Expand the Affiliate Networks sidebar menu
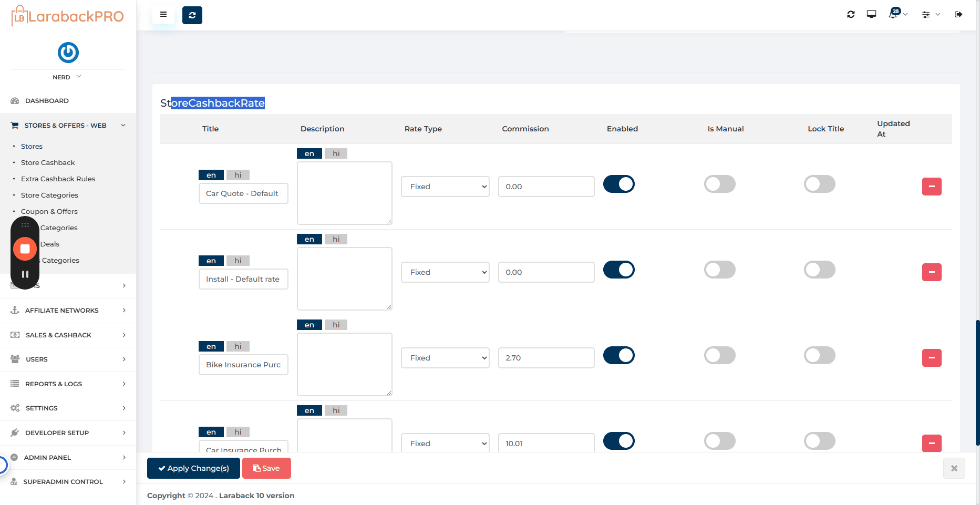This screenshot has height=505, width=980. pyautogui.click(x=68, y=311)
